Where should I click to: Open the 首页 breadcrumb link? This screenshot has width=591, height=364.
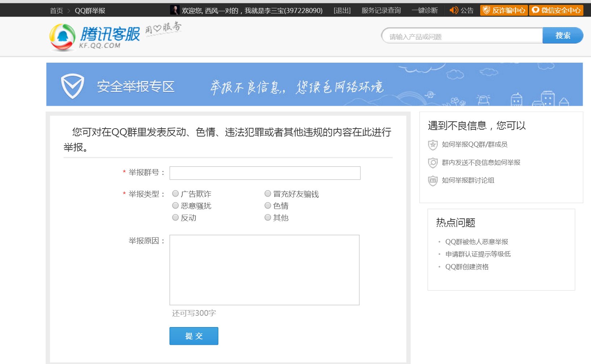[x=56, y=11]
